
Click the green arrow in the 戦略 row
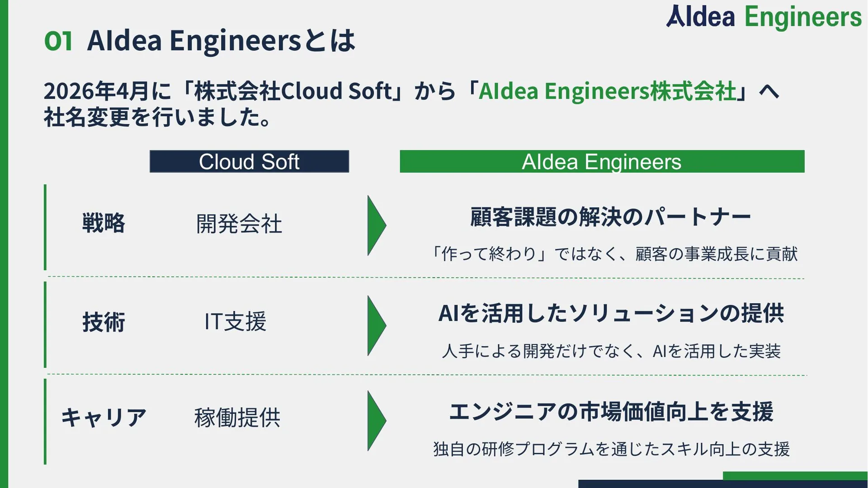[x=377, y=225]
